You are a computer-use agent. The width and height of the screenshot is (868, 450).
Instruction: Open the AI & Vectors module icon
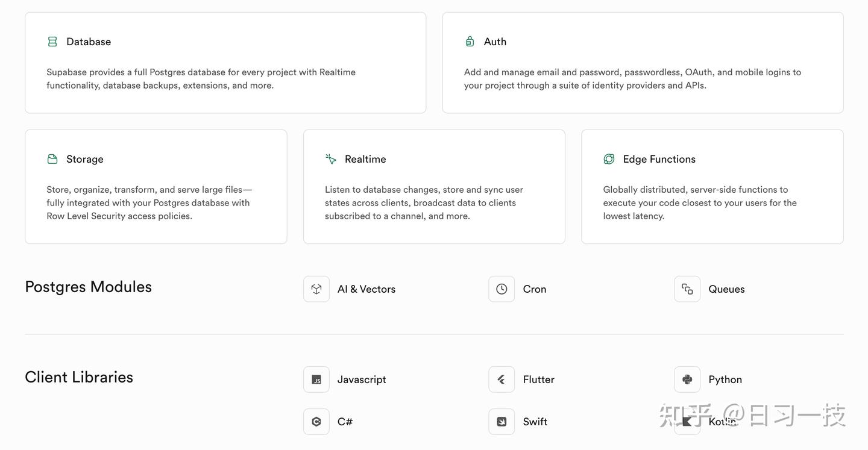click(316, 289)
